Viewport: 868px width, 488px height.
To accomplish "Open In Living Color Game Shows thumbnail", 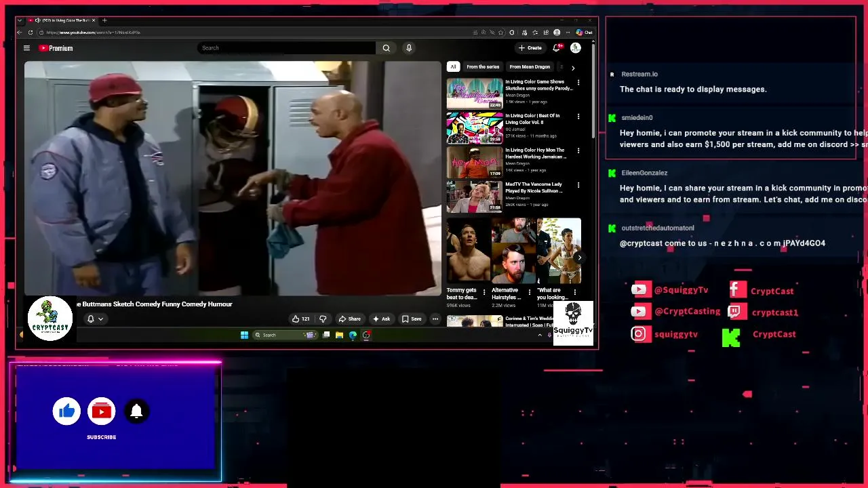I will pyautogui.click(x=475, y=94).
